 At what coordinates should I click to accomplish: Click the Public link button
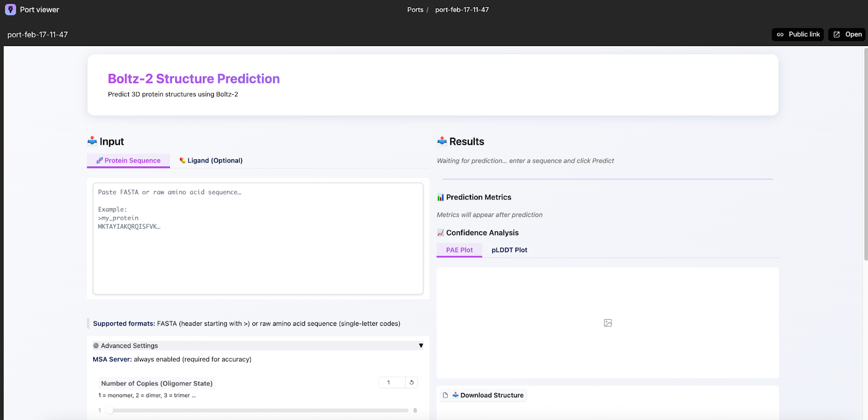(798, 35)
